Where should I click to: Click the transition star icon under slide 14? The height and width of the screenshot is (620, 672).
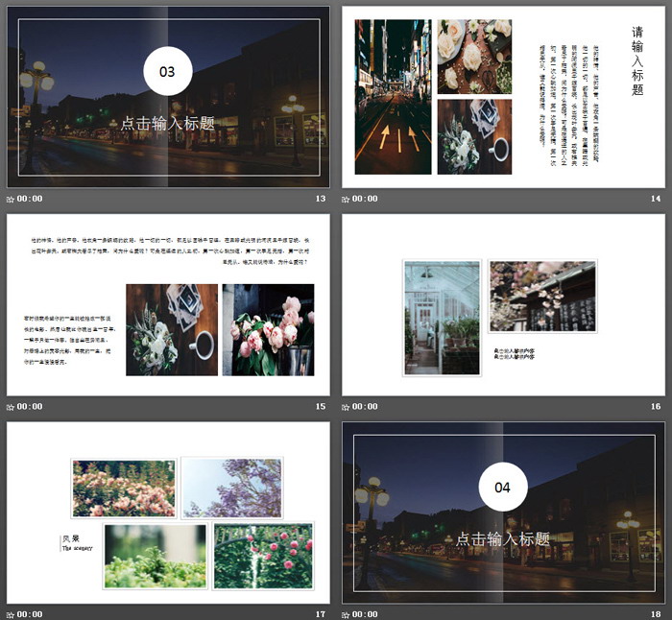[346, 199]
